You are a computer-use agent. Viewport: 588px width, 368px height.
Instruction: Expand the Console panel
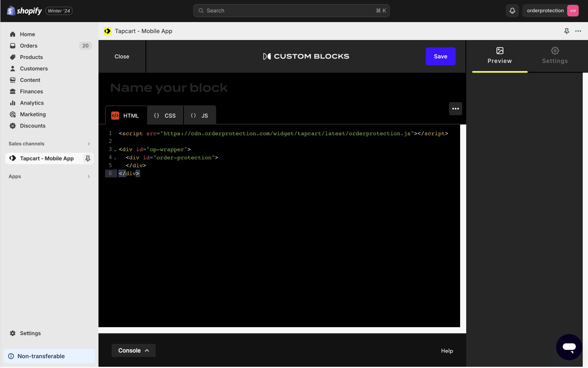pyautogui.click(x=134, y=350)
